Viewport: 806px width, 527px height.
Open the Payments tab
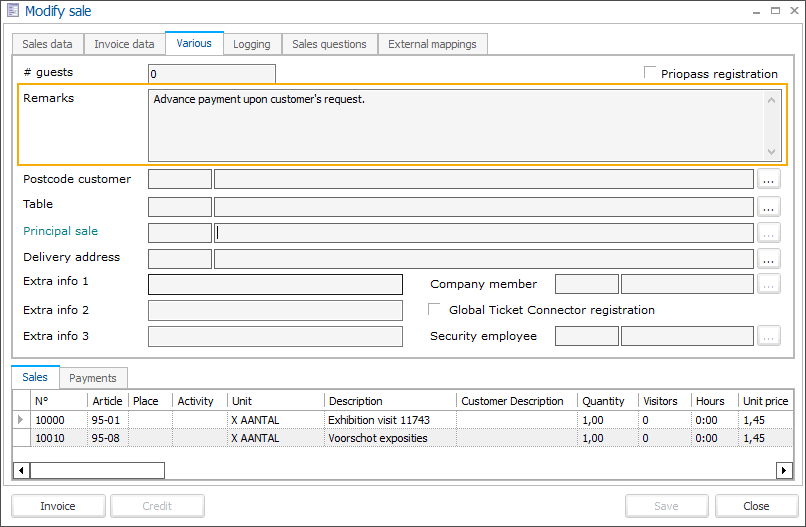coord(93,378)
